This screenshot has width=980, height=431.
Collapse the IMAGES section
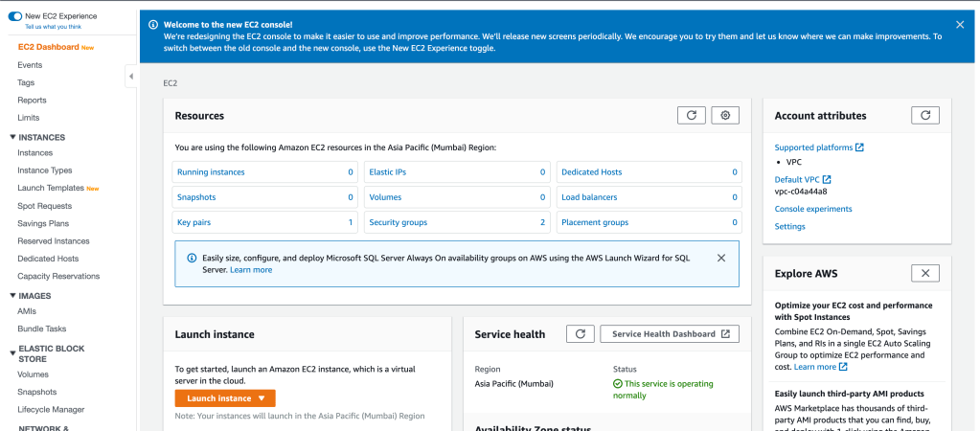[x=13, y=296]
